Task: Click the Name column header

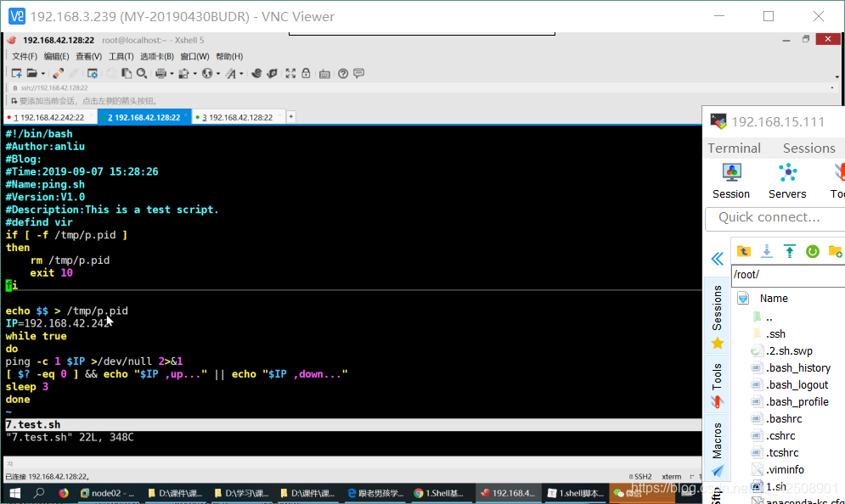Action: [x=774, y=299]
